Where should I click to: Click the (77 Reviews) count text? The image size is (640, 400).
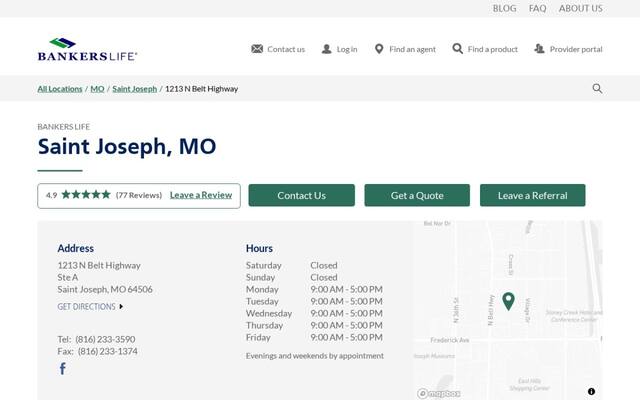click(139, 195)
